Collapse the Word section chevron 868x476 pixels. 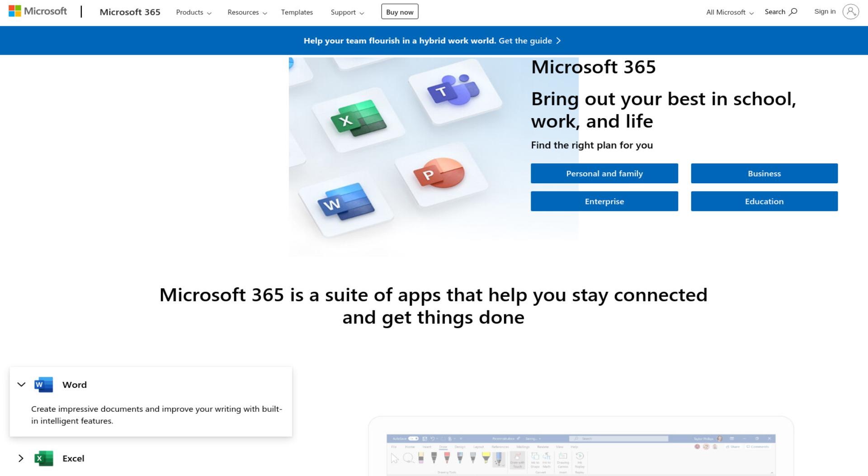point(21,385)
